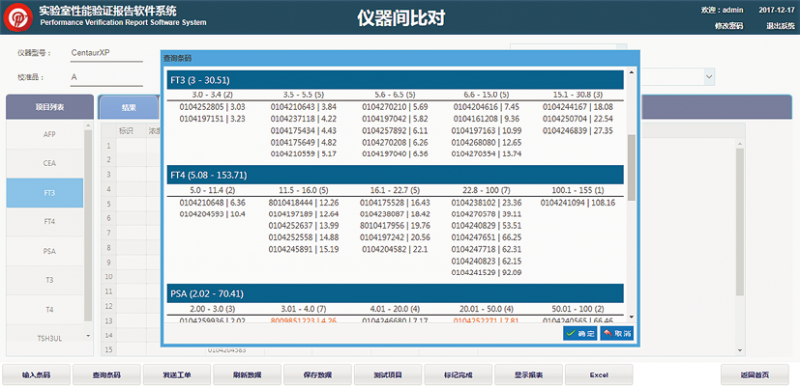Switch to the 结果 tab
Viewport: 800px width, 387px height.
tap(128, 108)
